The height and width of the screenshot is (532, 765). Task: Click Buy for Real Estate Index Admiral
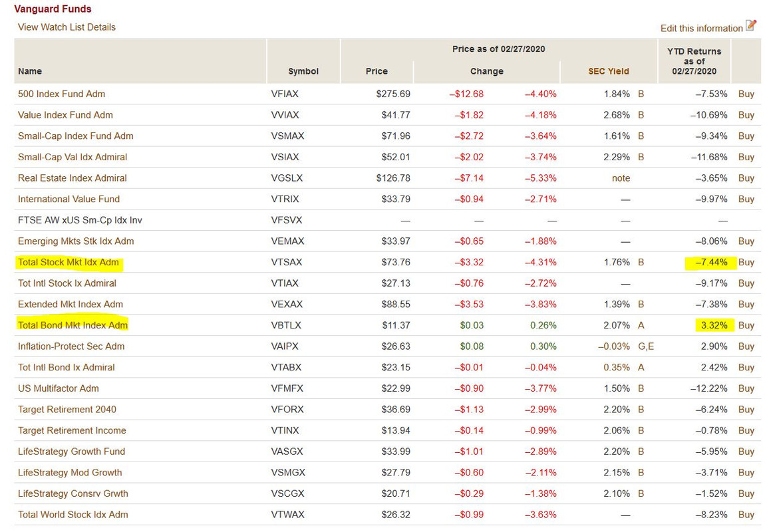pyautogui.click(x=746, y=178)
